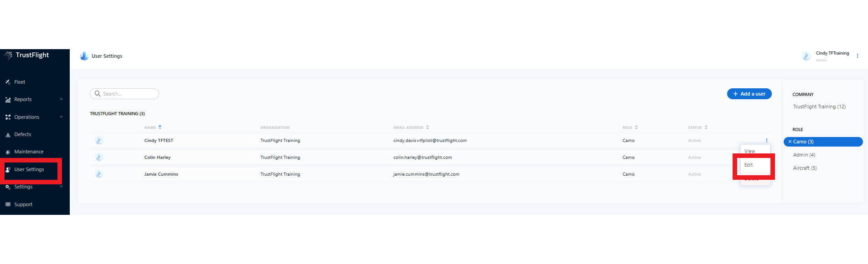Viewport: 868px width, 264px height.
Task: Click the avatar in Colin Harley row
Action: 99,157
